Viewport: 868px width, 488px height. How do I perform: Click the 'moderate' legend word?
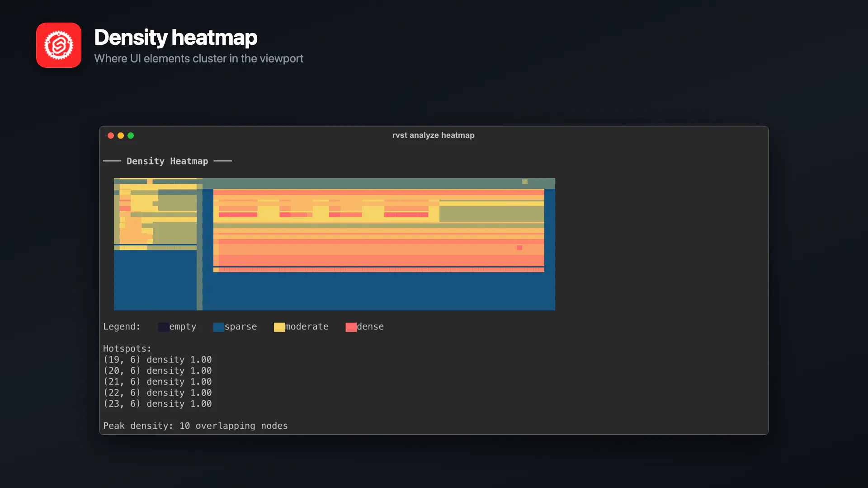coord(307,326)
